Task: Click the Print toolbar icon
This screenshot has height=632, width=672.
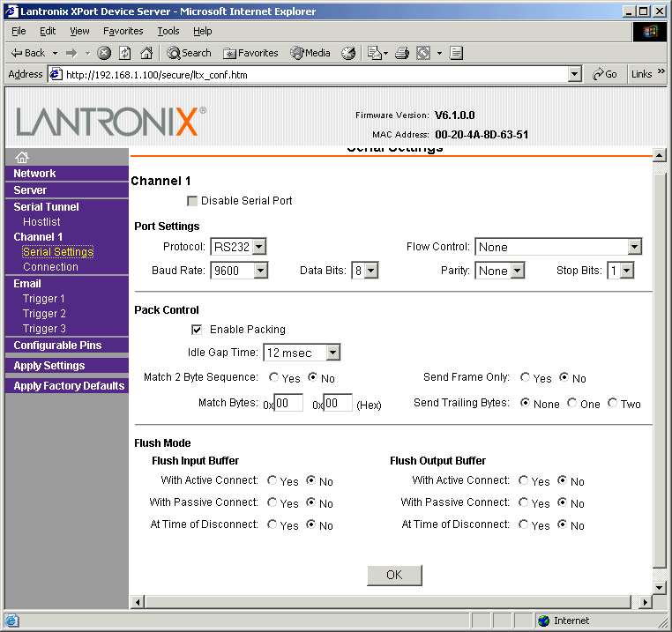Action: [402, 53]
